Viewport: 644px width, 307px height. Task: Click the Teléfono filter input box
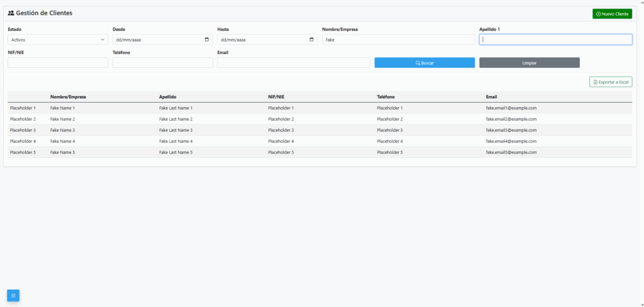[162, 63]
